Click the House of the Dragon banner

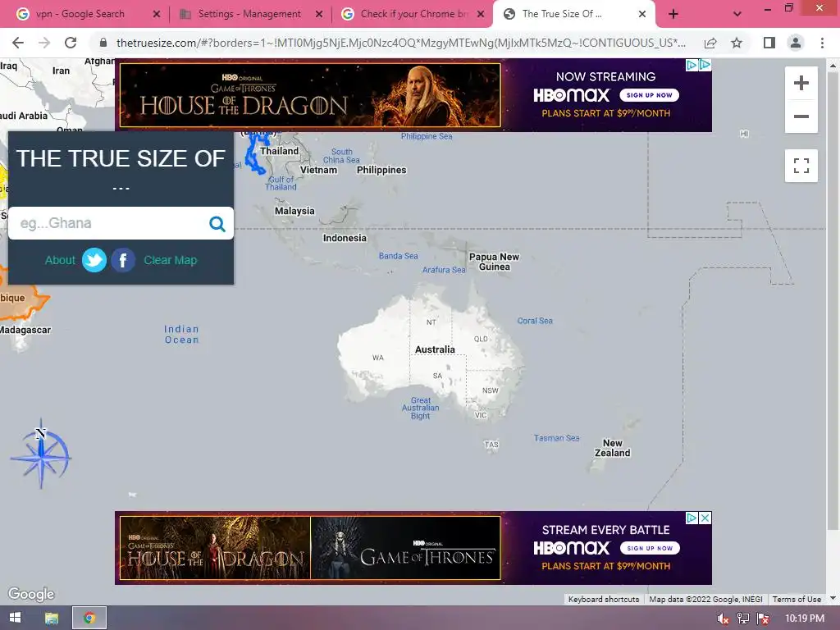pyautogui.click(x=310, y=95)
